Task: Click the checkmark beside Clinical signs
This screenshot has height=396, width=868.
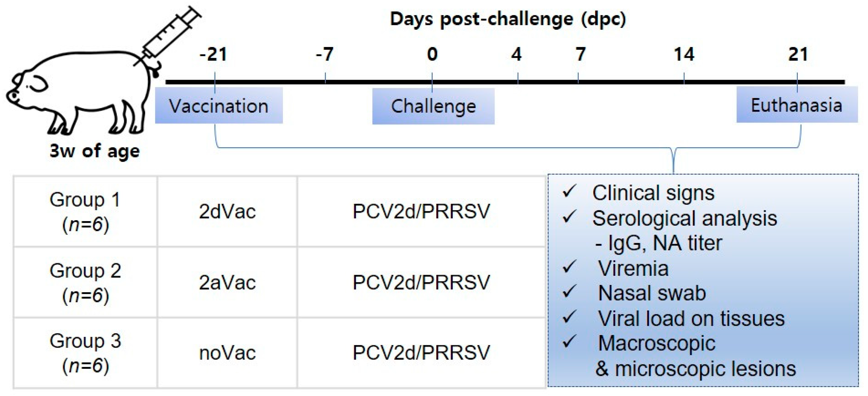Action: pos(569,192)
